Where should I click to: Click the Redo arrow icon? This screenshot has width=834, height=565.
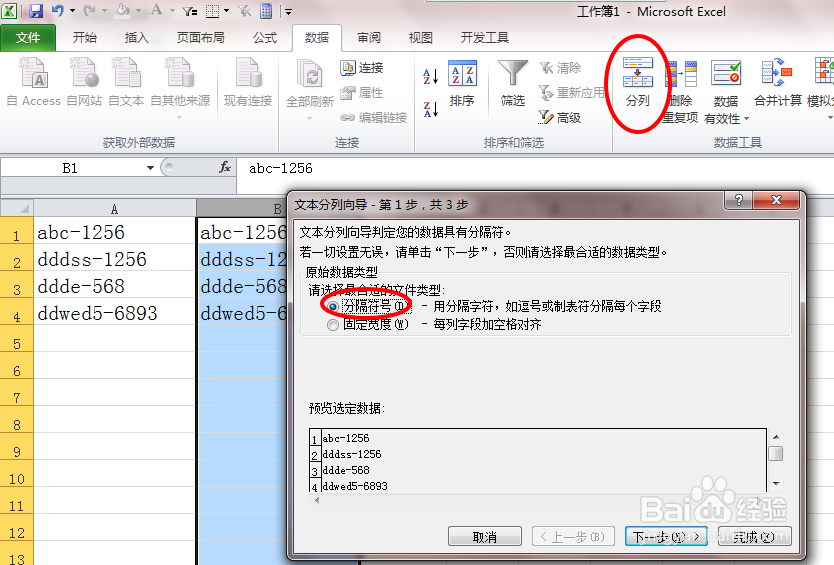[89, 11]
